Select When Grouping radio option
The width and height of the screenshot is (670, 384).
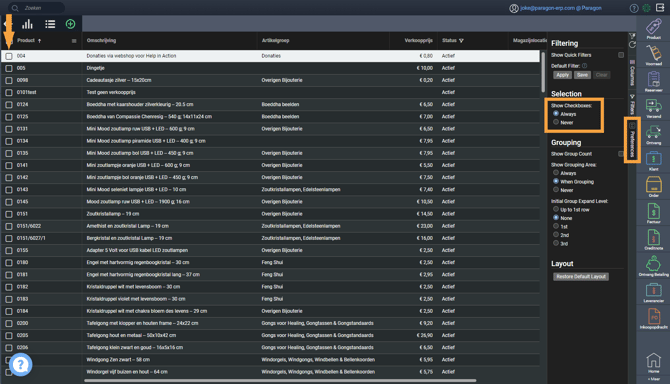pos(556,181)
